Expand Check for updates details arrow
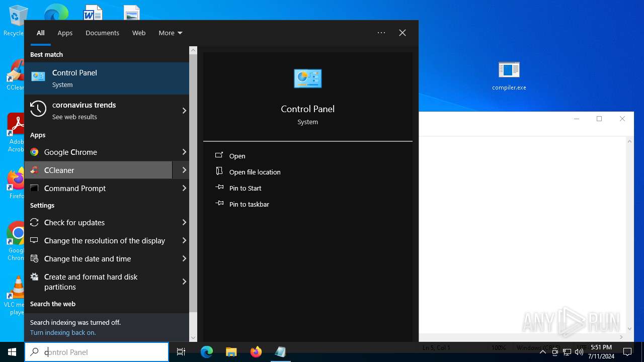The image size is (644, 362). pos(184,222)
